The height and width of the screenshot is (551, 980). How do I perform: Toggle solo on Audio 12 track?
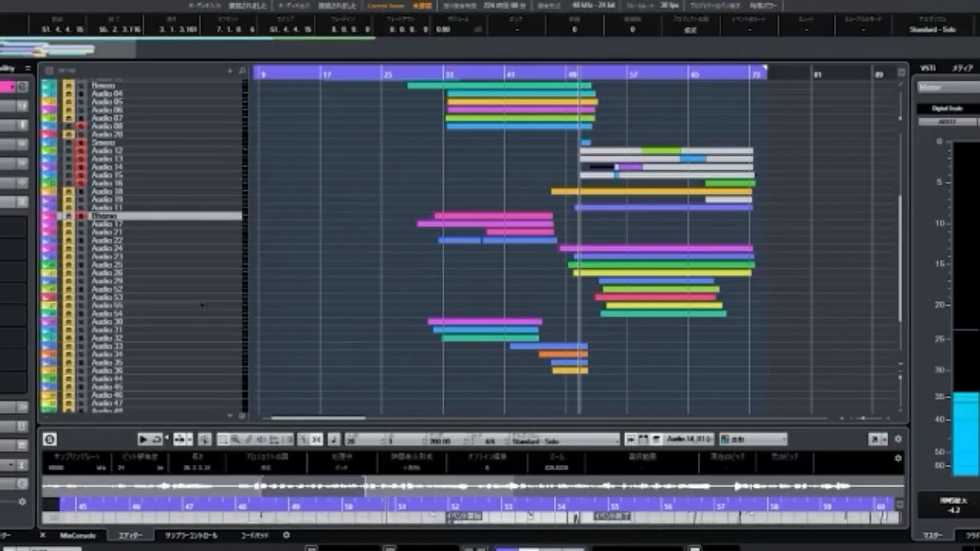pyautogui.click(x=81, y=151)
